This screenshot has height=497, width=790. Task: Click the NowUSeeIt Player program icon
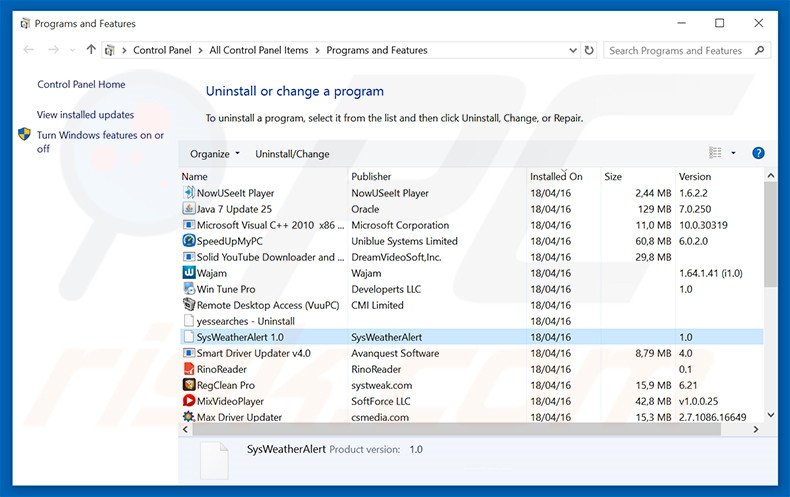coord(188,193)
